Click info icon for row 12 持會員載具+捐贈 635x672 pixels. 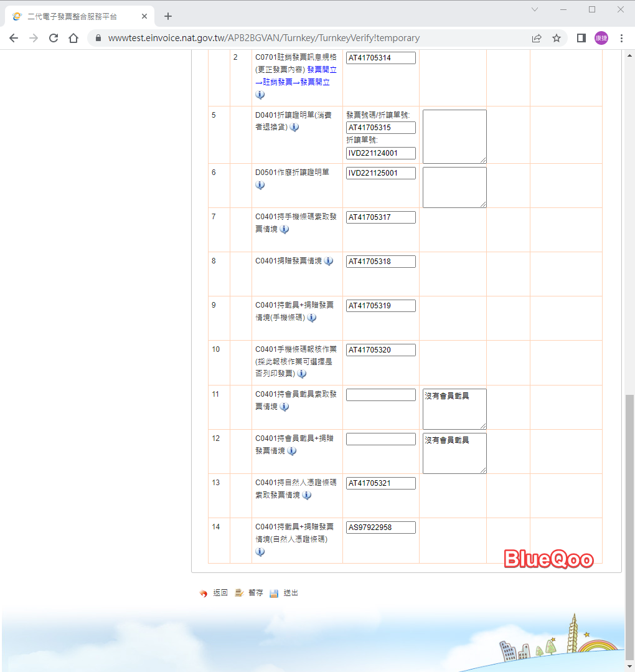tap(292, 451)
